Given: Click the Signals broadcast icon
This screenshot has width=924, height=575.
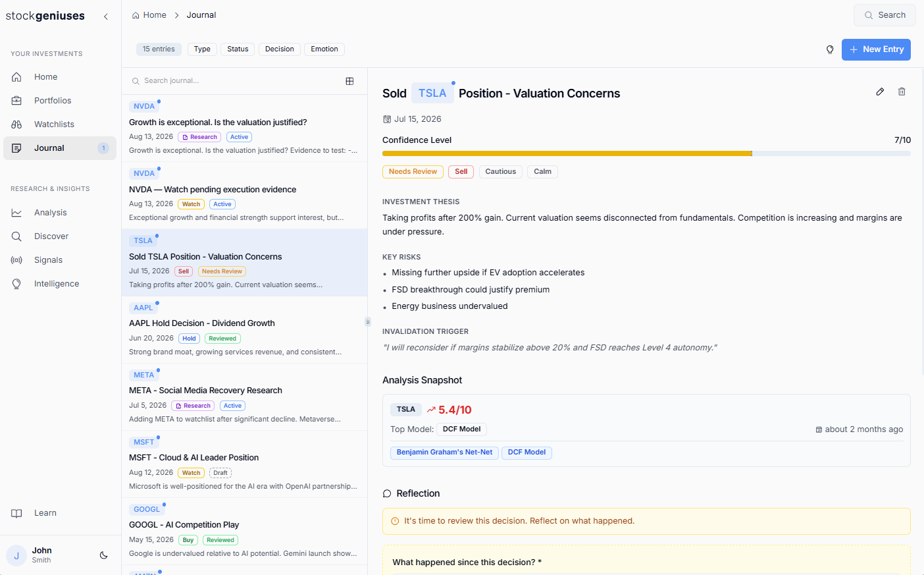Looking at the screenshot, I should [x=16, y=260].
